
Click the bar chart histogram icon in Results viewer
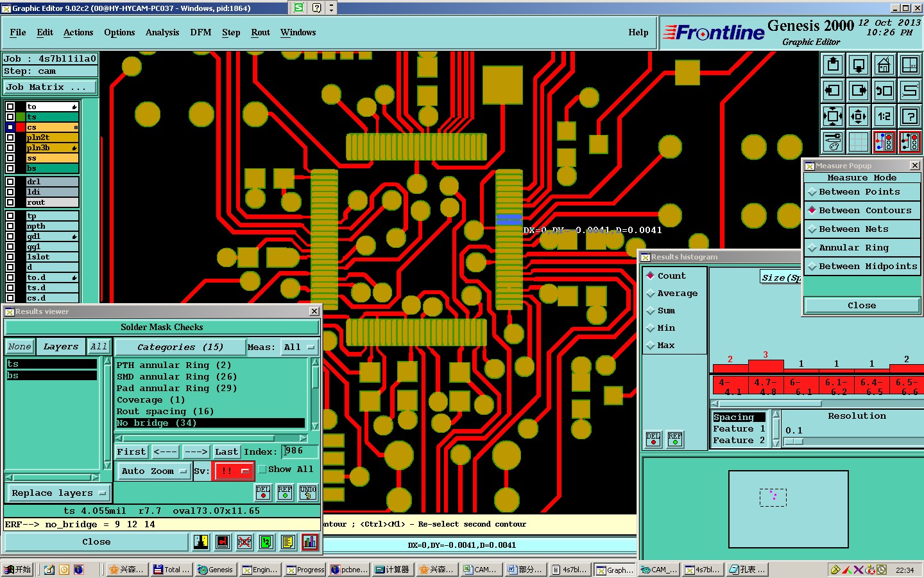point(310,542)
